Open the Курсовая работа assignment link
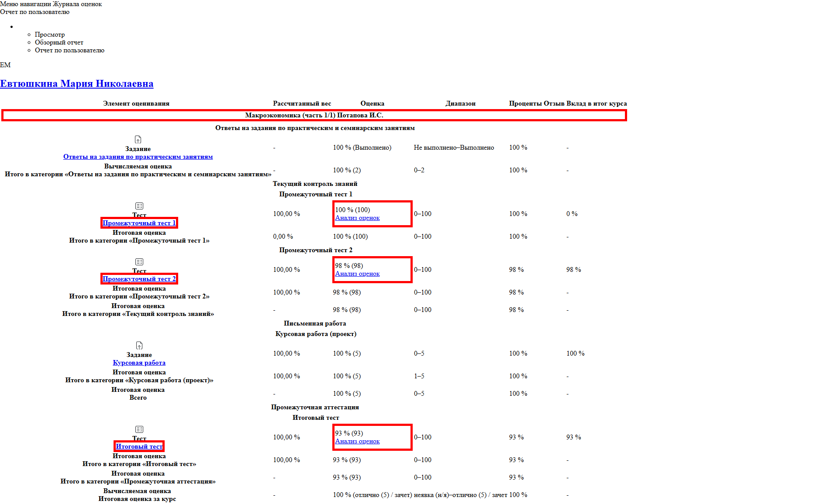821x504 pixels. [x=139, y=363]
